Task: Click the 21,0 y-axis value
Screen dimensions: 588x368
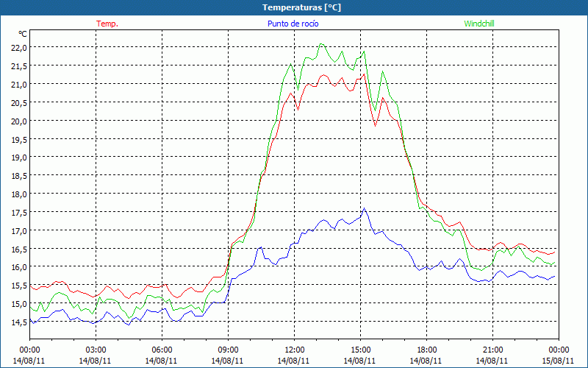Action: [x=20, y=85]
